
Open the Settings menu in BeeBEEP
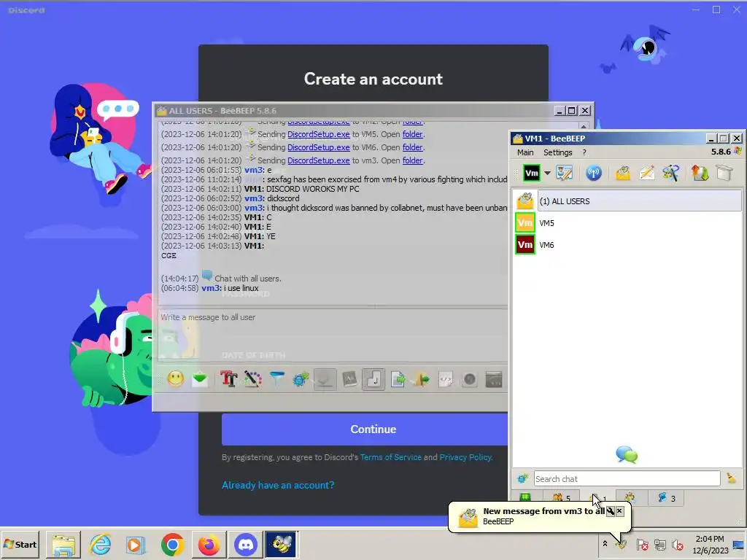[558, 152]
